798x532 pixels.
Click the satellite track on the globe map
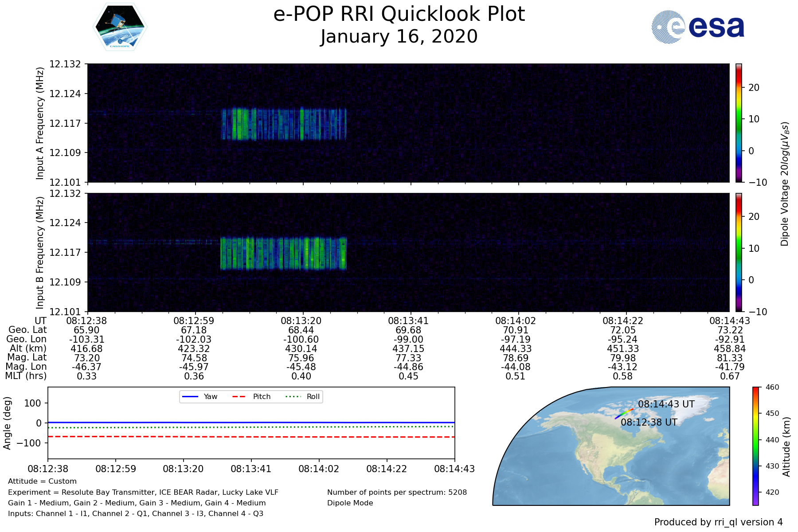point(624,413)
